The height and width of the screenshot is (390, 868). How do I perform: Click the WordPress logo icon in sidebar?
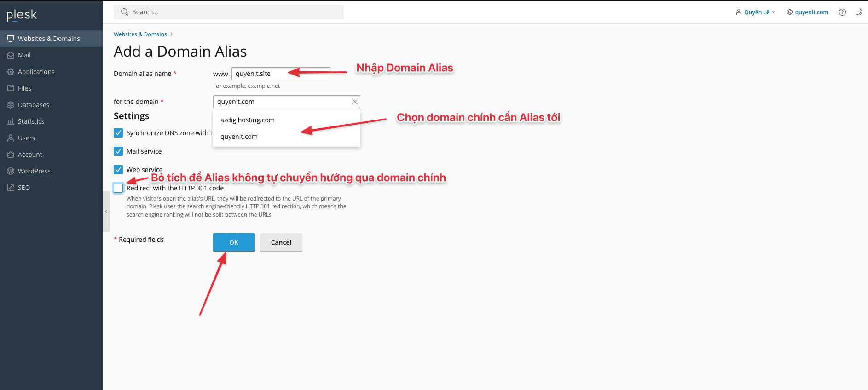(x=11, y=171)
